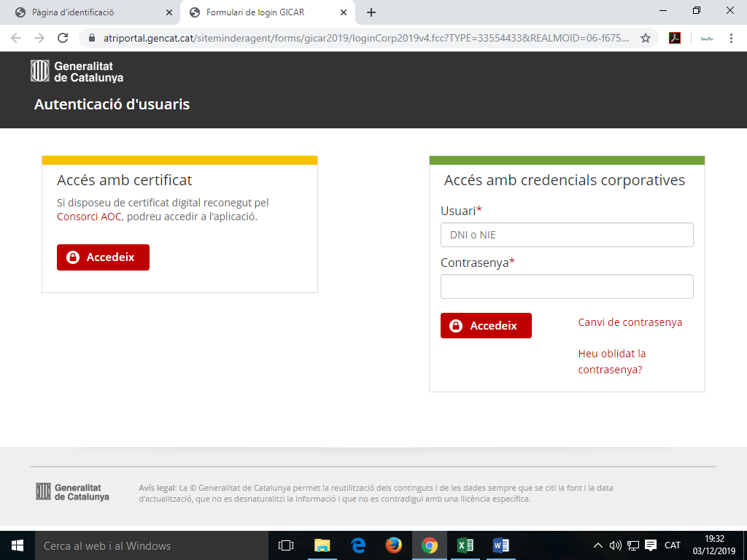Open File Explorer from taskbar
The height and width of the screenshot is (560, 747).
[x=322, y=545]
